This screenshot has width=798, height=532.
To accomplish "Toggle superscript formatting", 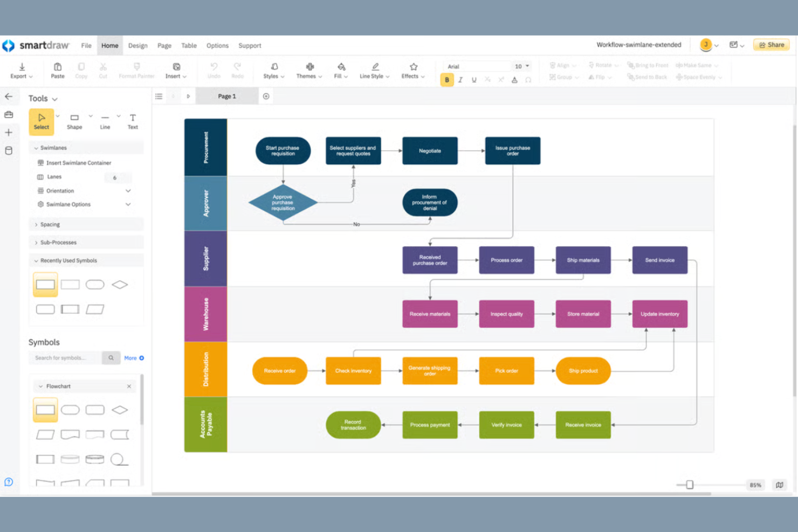I will tap(501, 80).
